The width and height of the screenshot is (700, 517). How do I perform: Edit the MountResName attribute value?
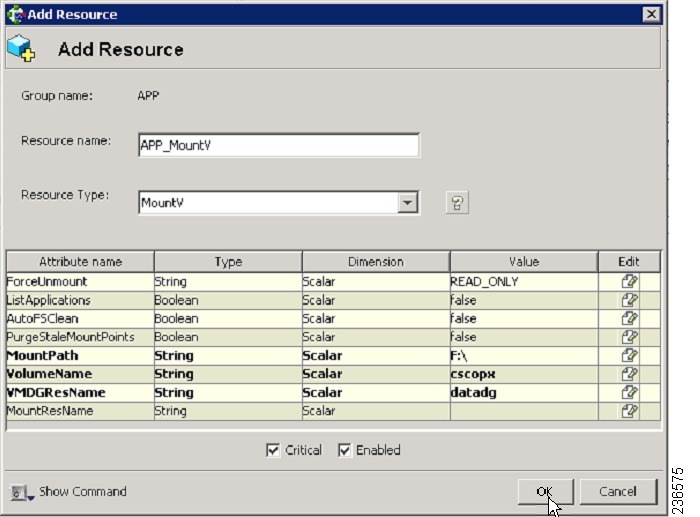[x=629, y=411]
